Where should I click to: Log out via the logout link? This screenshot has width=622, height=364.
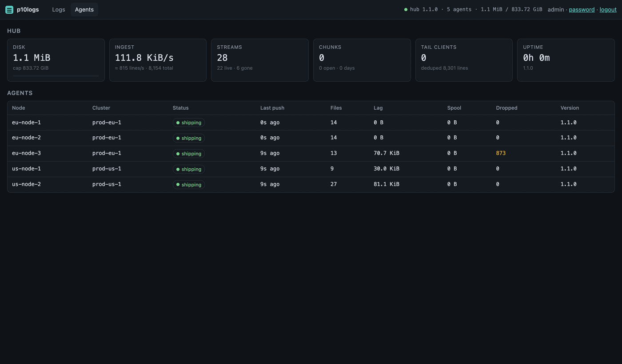tap(608, 9)
